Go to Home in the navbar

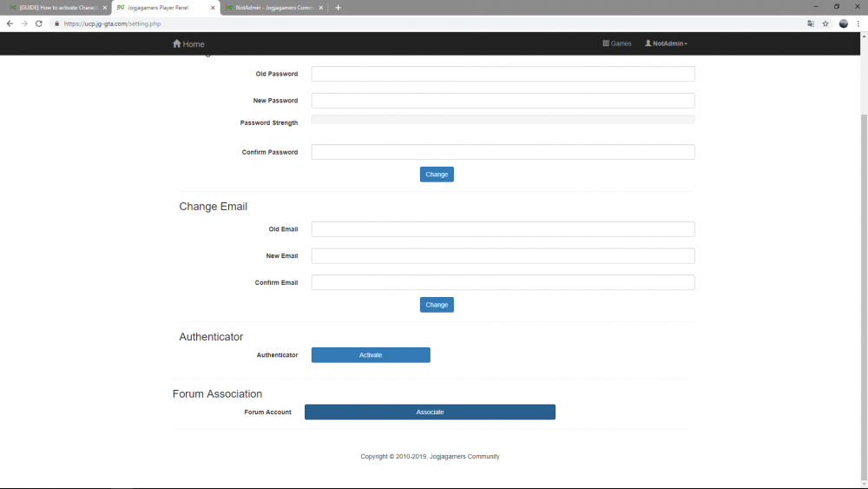click(188, 43)
